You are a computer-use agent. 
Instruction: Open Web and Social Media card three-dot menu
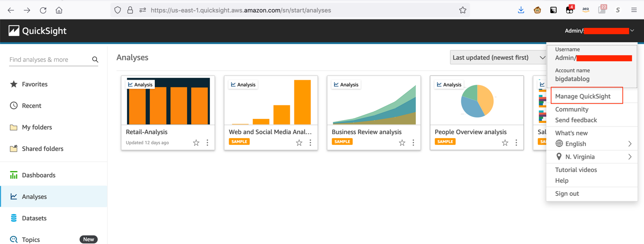point(311,143)
